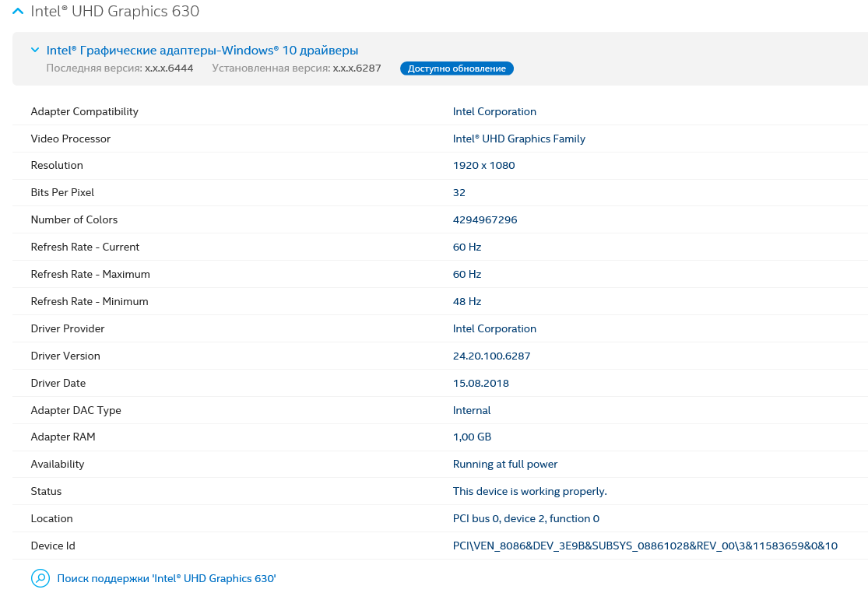The height and width of the screenshot is (593, 868).
Task: Click the 1920 x 1080 resolution value
Action: [483, 166]
